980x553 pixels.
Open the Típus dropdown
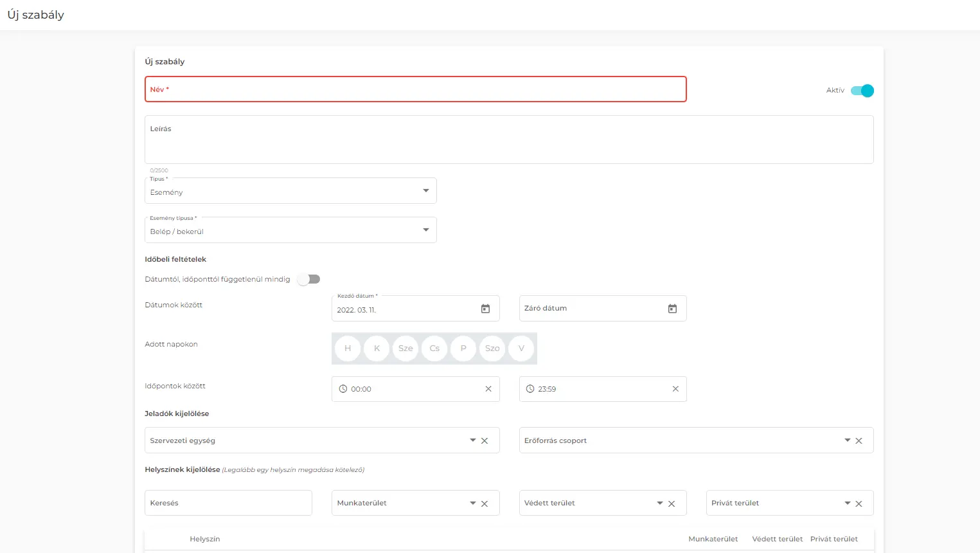click(290, 192)
